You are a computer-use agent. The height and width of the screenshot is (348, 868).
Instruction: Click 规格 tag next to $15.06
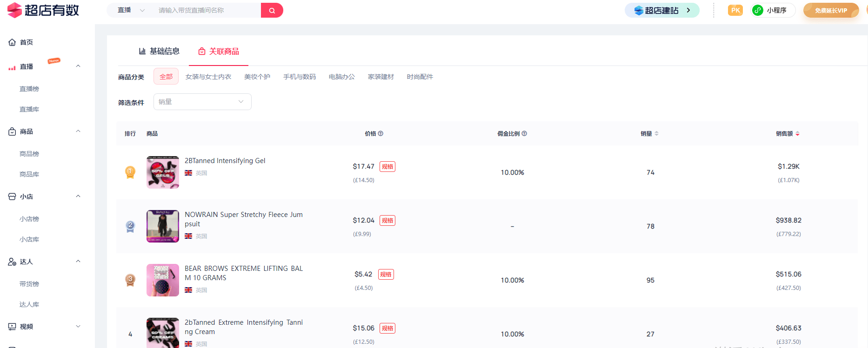(387, 328)
